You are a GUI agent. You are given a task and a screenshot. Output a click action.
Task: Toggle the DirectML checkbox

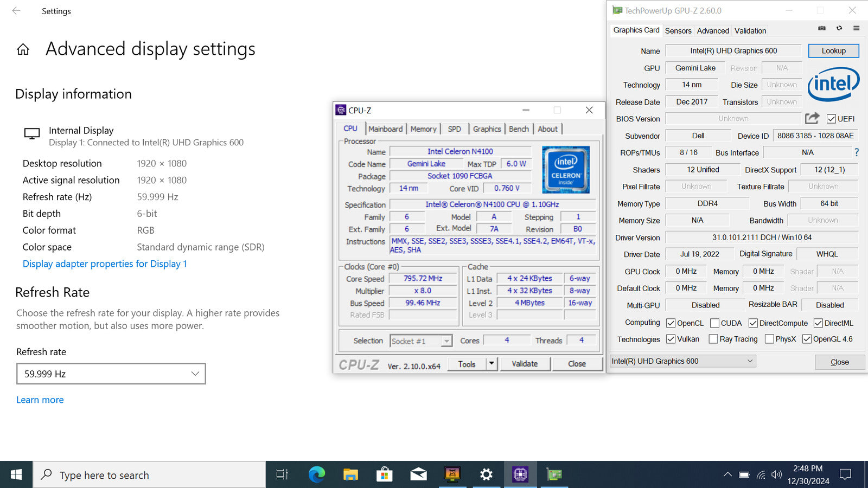coord(818,323)
